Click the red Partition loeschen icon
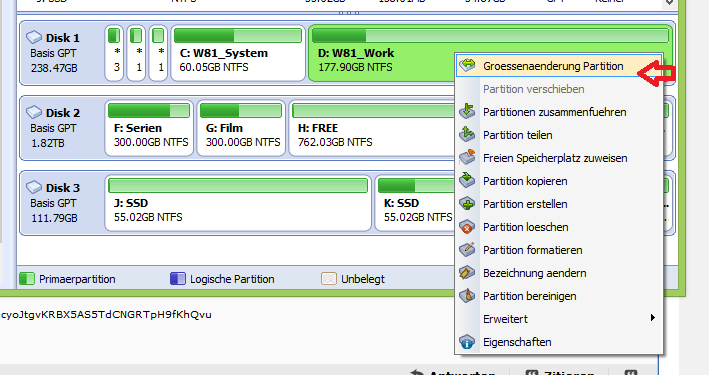 (x=467, y=227)
